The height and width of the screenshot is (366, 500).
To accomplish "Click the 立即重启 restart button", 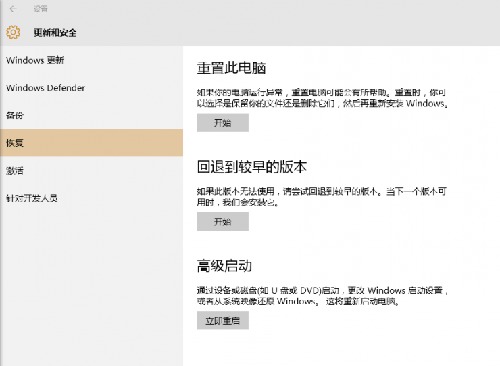I will [x=223, y=320].
